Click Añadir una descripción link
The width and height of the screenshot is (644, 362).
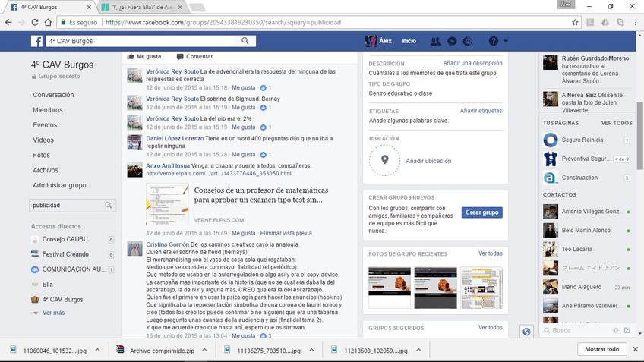click(x=472, y=63)
